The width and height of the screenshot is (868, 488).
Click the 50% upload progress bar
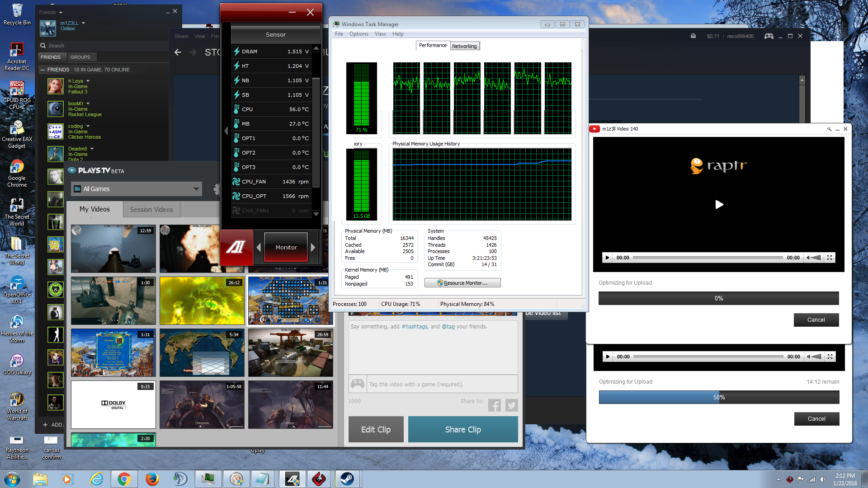pos(719,397)
